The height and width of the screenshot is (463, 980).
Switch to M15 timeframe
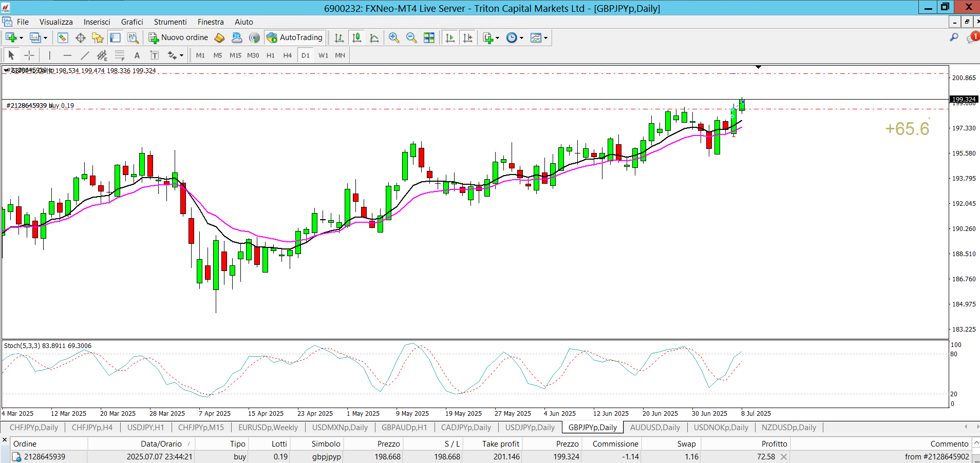(x=235, y=55)
